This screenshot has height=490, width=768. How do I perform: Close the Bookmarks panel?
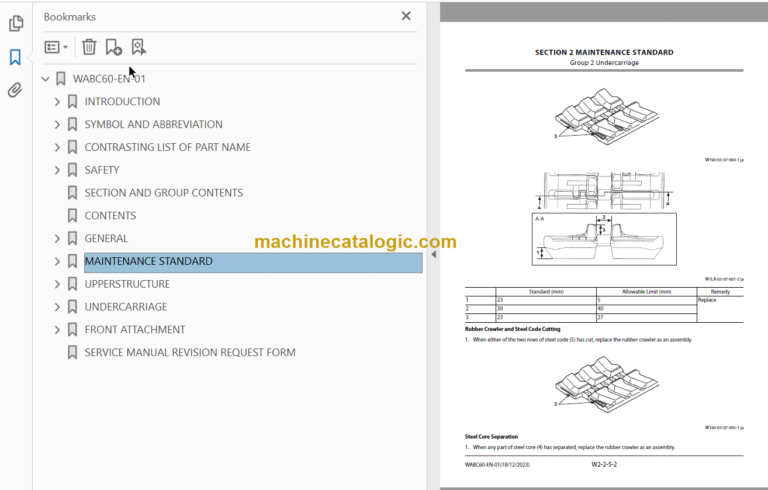(406, 16)
